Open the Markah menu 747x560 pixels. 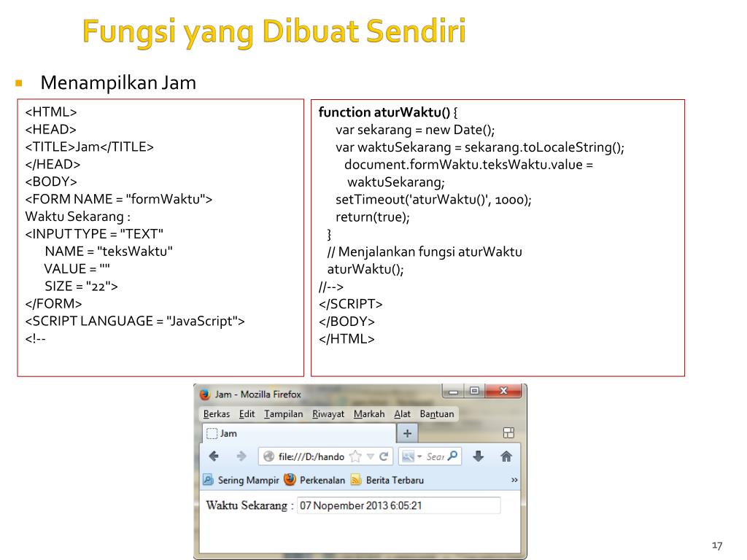click(x=368, y=414)
